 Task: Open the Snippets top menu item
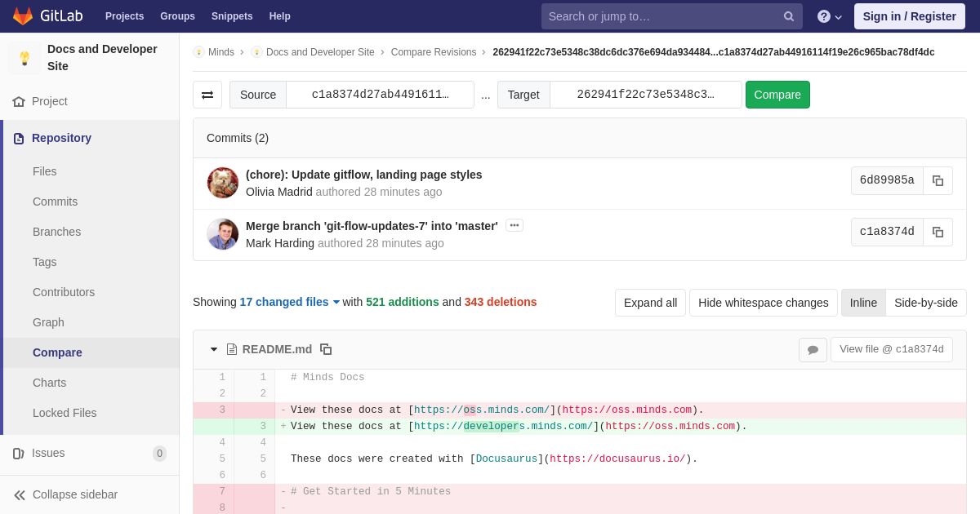[232, 16]
